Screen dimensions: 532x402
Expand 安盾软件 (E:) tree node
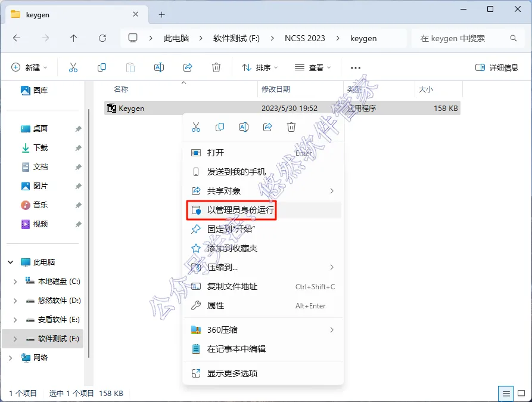click(15, 320)
